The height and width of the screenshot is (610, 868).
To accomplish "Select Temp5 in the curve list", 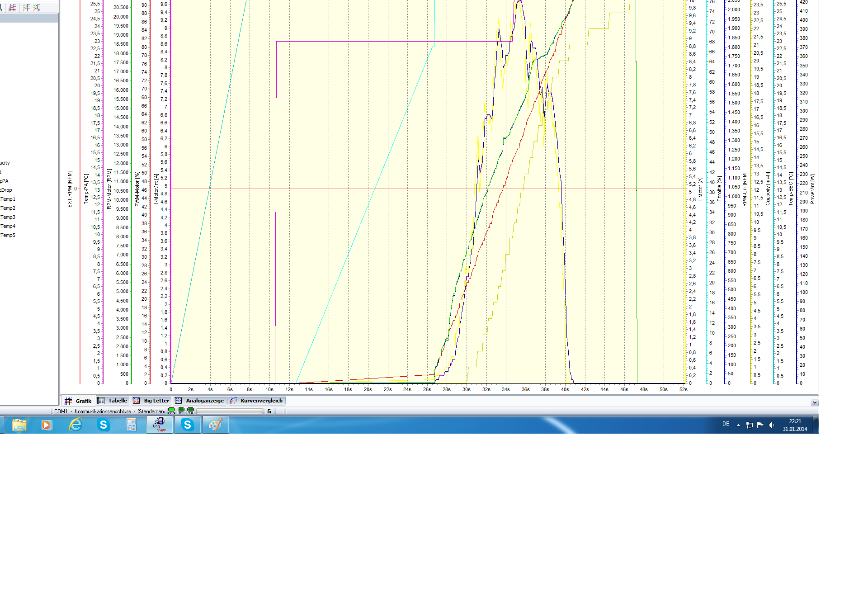I will click(x=8, y=235).
